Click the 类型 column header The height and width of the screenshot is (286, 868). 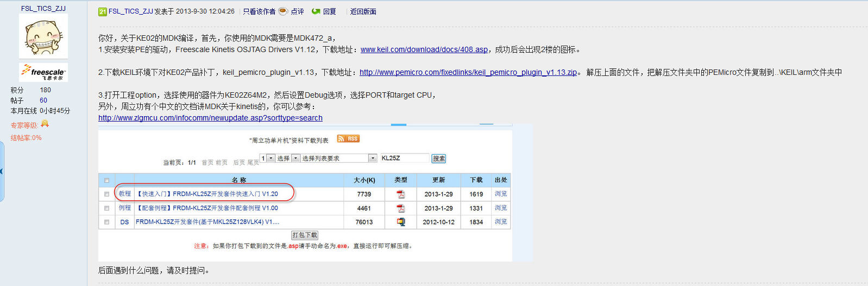click(401, 180)
